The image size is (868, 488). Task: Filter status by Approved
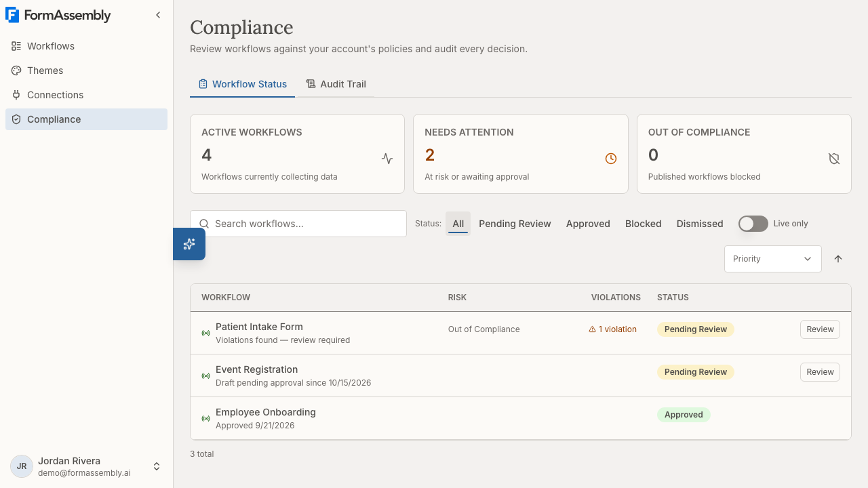588,224
